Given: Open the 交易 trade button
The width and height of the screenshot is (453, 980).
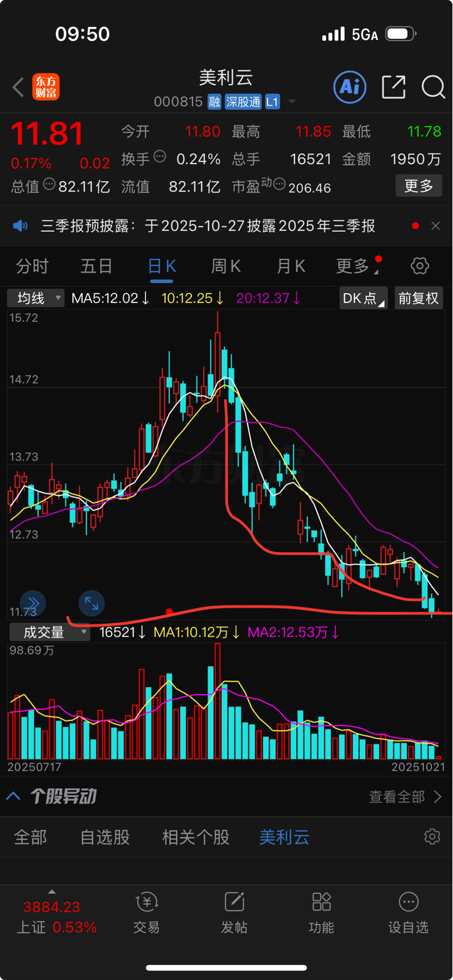Looking at the screenshot, I should tap(147, 913).
